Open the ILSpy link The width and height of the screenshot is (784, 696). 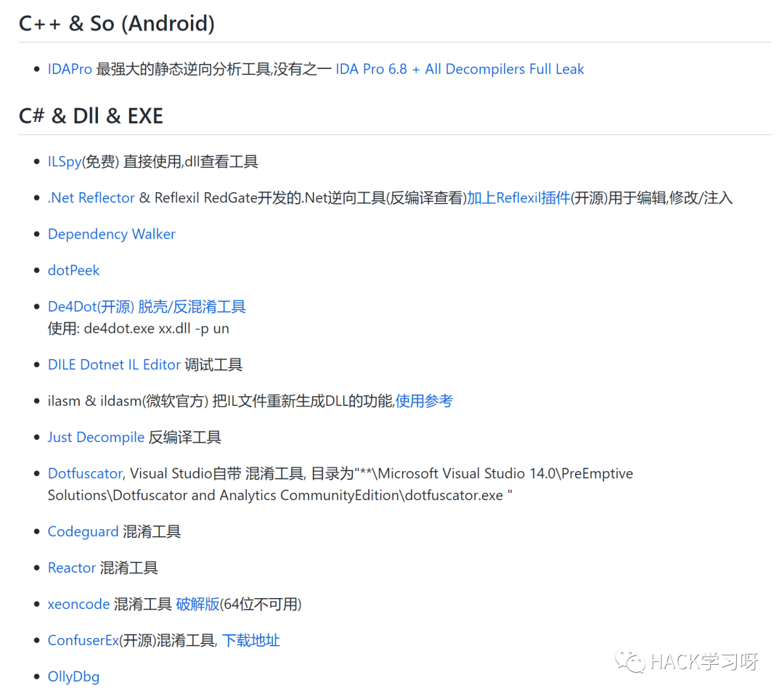tap(65, 162)
